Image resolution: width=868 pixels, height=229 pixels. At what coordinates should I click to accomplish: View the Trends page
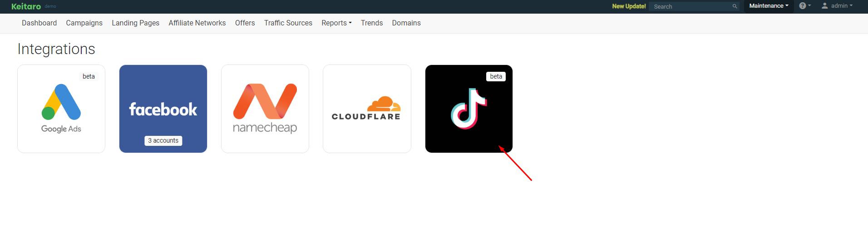coord(372,23)
